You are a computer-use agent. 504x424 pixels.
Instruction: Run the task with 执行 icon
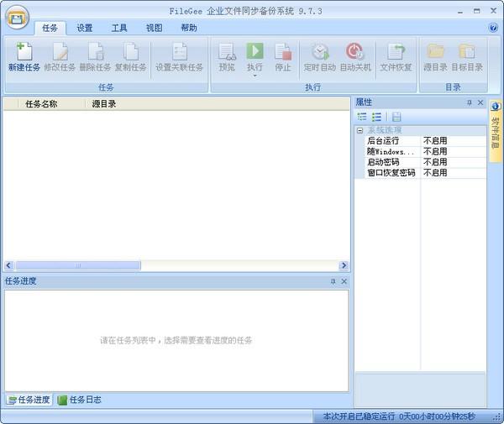(255, 52)
